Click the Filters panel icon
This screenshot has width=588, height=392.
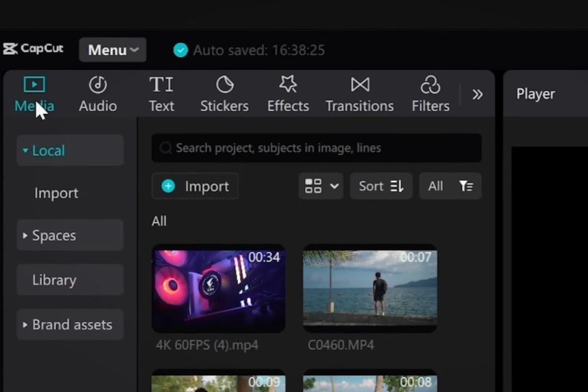coord(430,84)
